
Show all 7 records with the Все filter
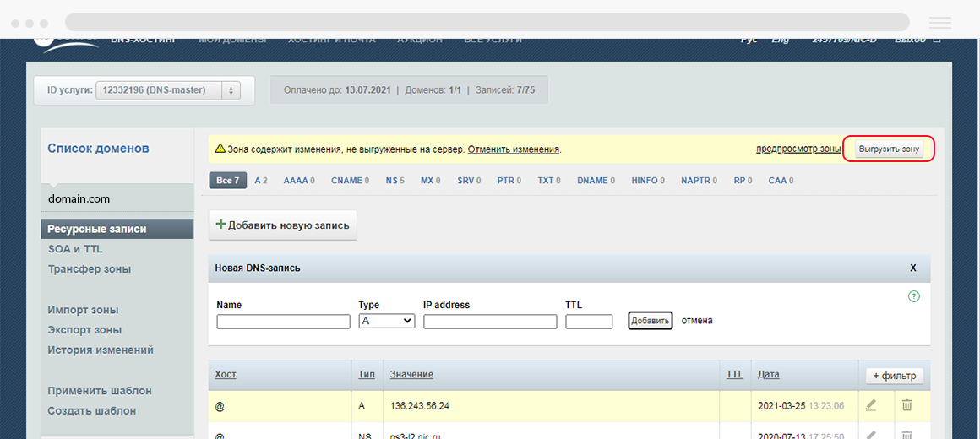point(228,181)
